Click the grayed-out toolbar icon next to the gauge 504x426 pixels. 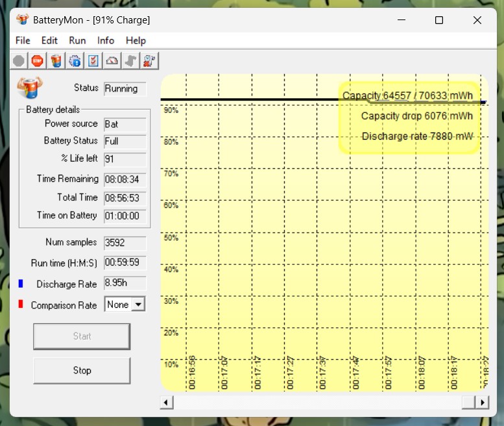130,60
